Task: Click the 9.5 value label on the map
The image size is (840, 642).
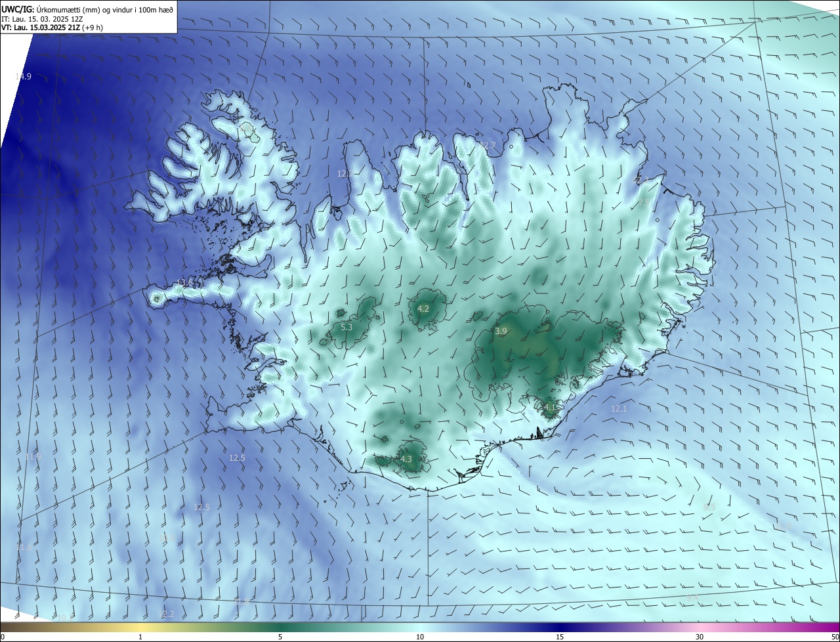Action: tap(709, 507)
